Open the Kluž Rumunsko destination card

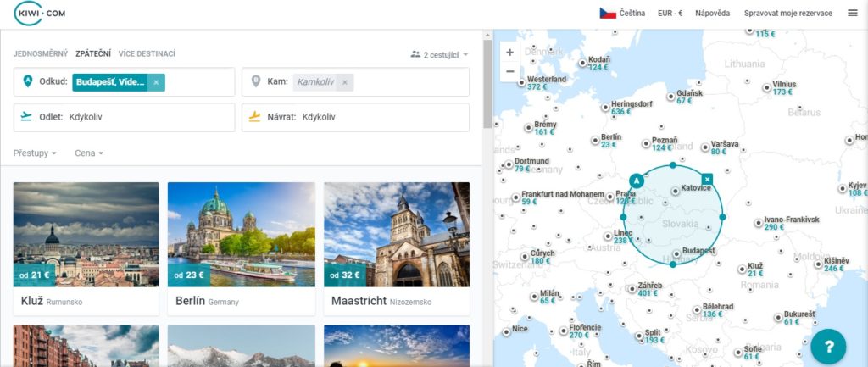(x=86, y=248)
